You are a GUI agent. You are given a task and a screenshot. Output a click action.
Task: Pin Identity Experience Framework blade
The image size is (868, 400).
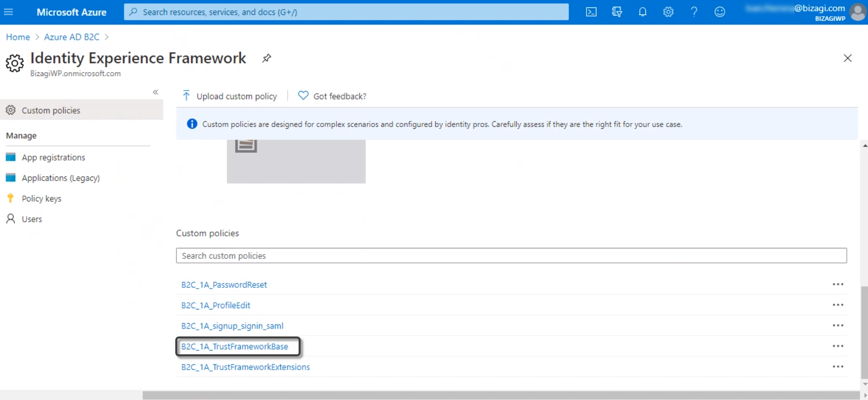point(267,58)
